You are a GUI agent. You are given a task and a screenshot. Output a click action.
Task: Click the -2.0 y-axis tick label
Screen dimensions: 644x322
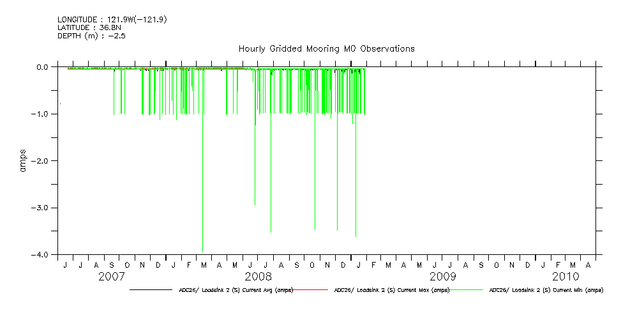pyautogui.click(x=41, y=161)
